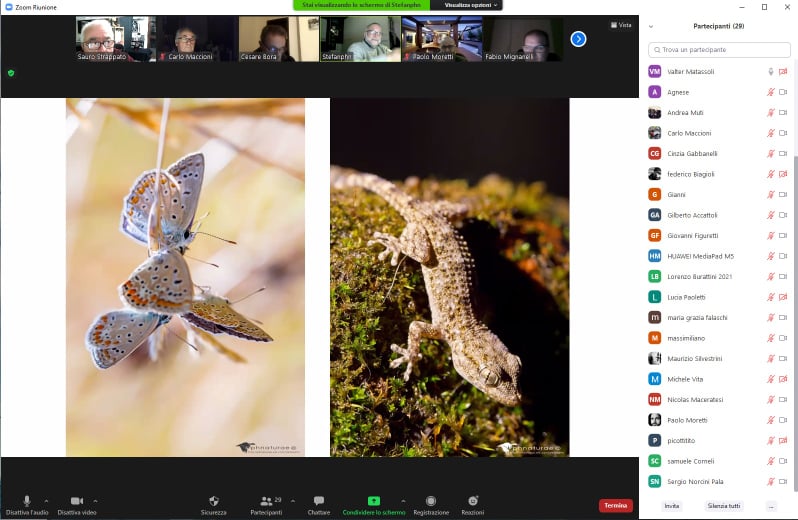Click green encryption shield icon
Image resolution: width=798 pixels, height=520 pixels.
(11, 73)
